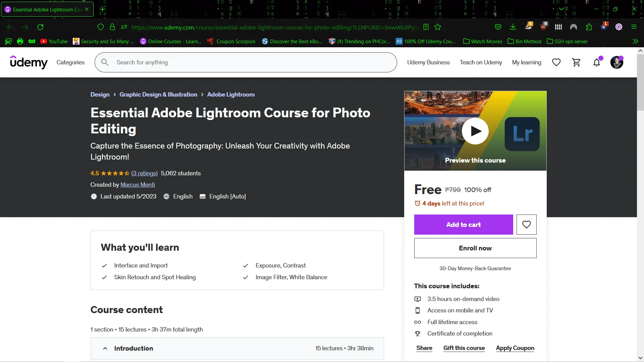
Task: Reload the page
Action: click(40, 27)
